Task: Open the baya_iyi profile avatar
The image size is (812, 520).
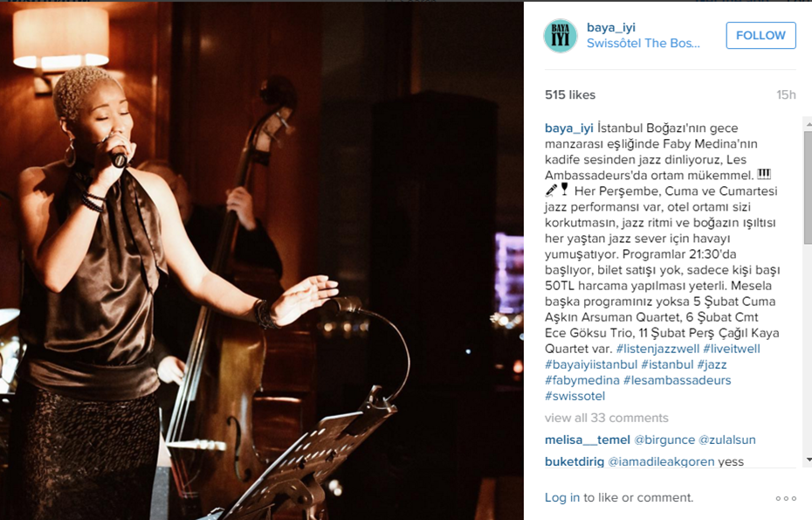Action: (x=561, y=36)
